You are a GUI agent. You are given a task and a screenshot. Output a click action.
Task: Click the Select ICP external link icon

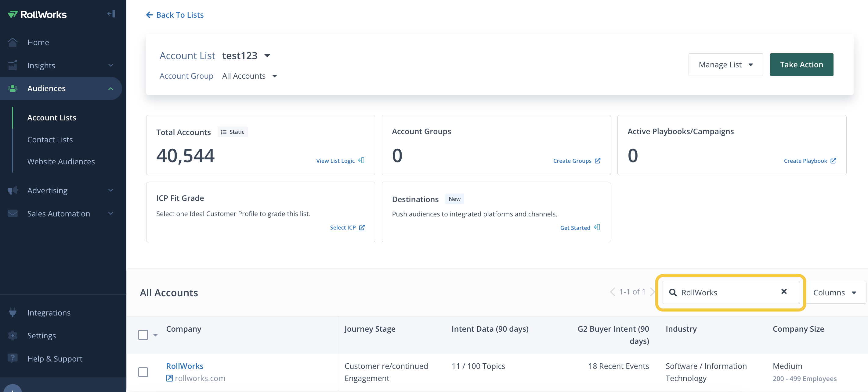pos(362,227)
